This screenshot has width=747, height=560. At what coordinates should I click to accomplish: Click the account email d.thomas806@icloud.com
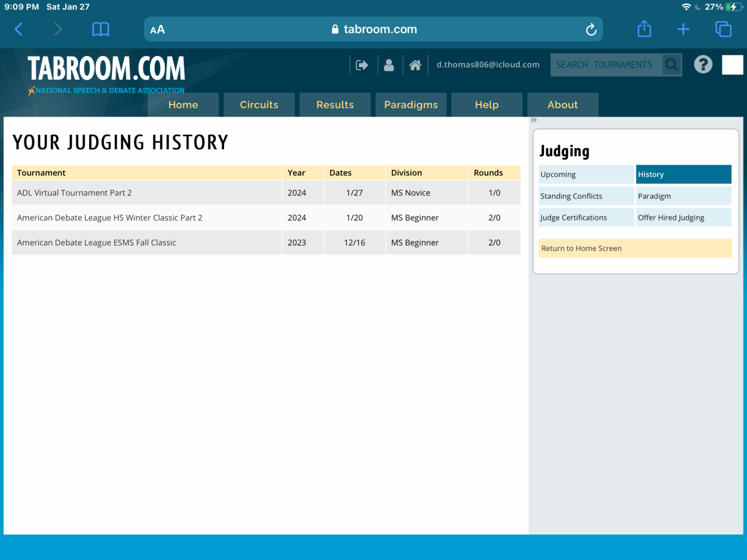488,65
